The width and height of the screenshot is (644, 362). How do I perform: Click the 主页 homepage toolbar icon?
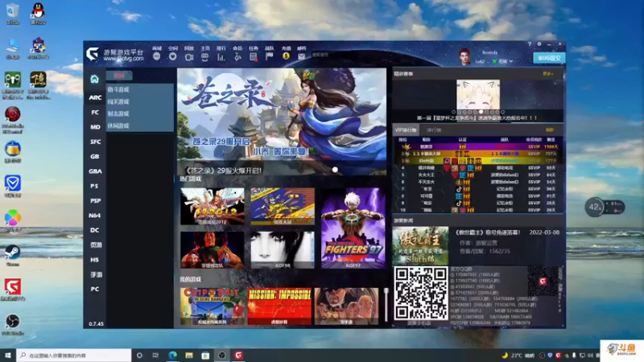point(205,57)
